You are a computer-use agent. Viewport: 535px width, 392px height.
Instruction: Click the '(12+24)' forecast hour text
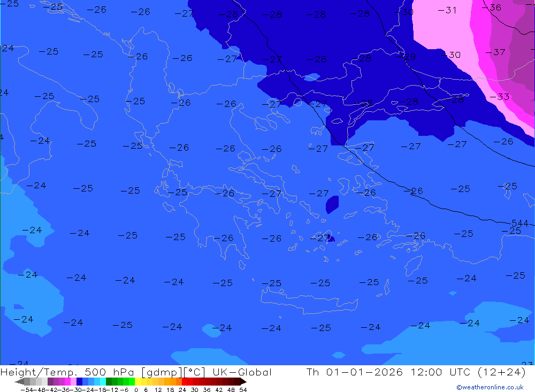[x=502, y=372]
